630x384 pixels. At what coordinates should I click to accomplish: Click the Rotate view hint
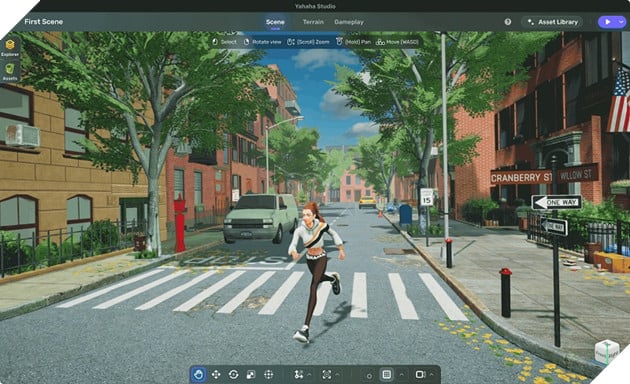click(262, 42)
